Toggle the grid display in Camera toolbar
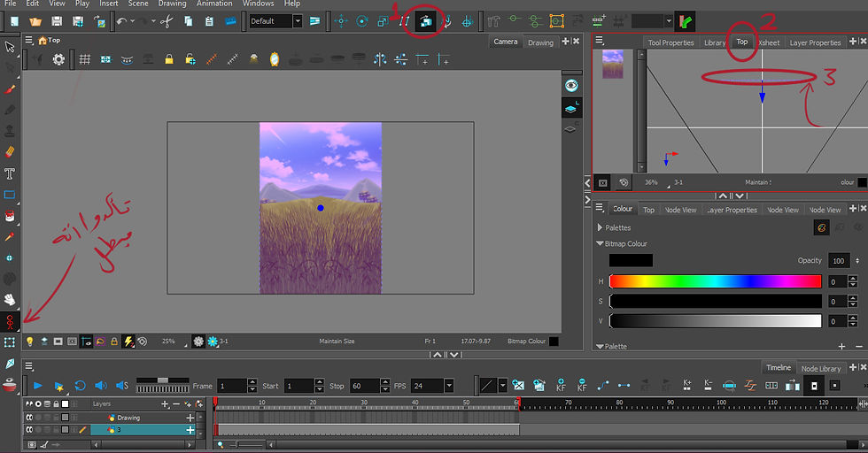Image resolution: width=868 pixels, height=453 pixels. 85,59
